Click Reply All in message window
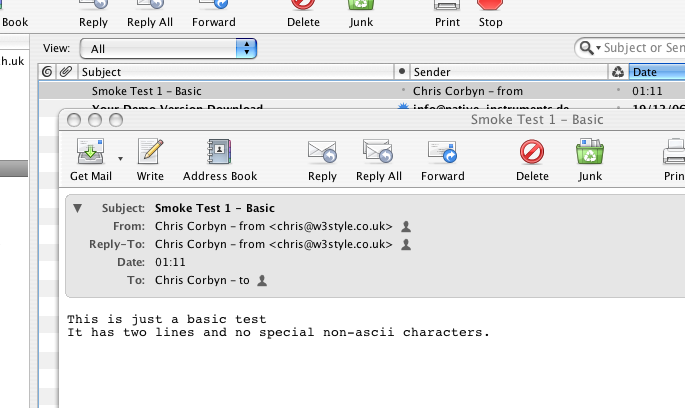 pyautogui.click(x=378, y=153)
